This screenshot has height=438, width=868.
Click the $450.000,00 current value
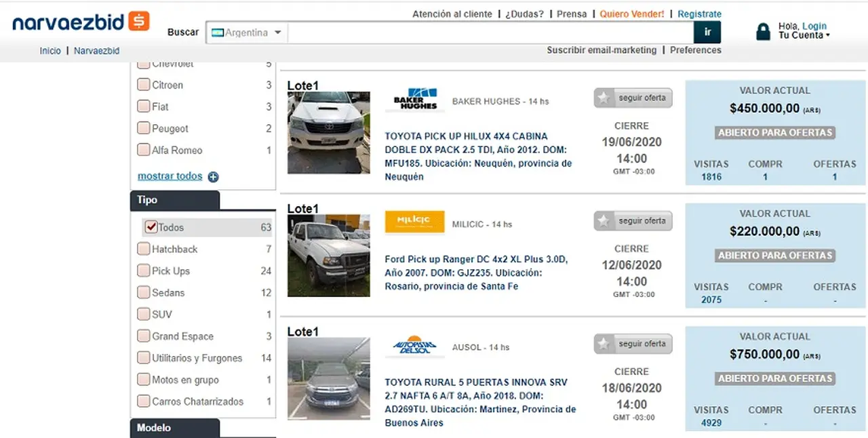(x=765, y=108)
